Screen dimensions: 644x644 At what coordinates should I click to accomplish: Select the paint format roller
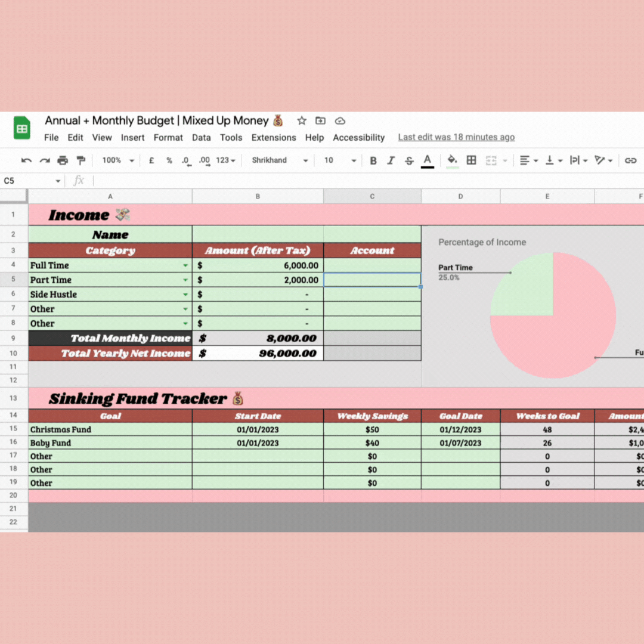point(80,160)
